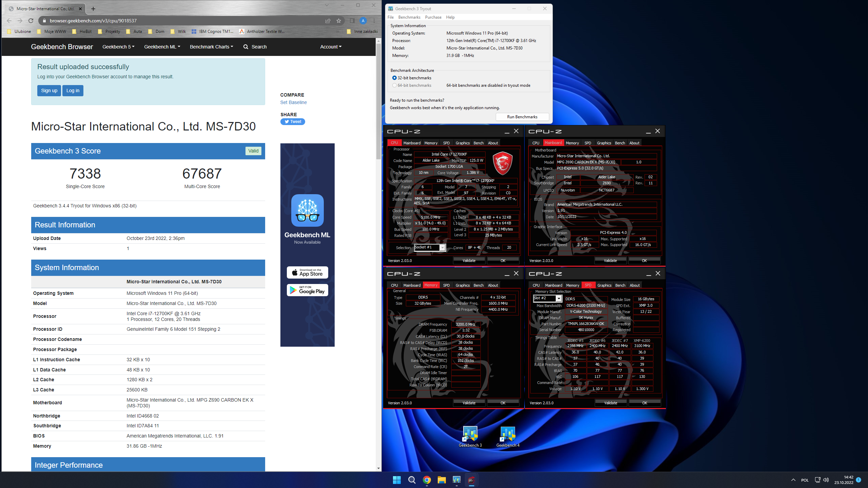Switch to Chrome in the taskbar
This screenshot has height=488, width=868.
coord(427,480)
